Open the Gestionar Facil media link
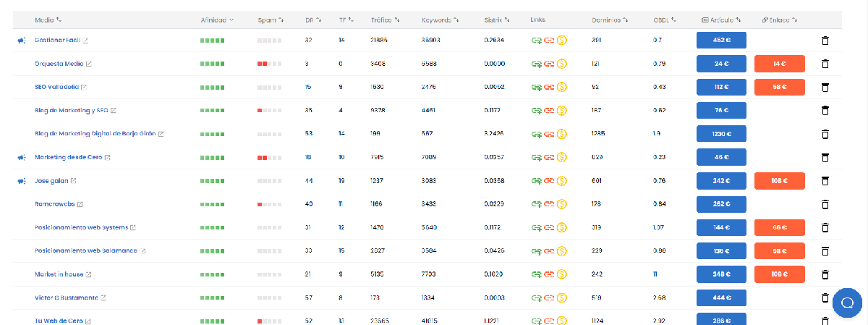 coord(57,41)
